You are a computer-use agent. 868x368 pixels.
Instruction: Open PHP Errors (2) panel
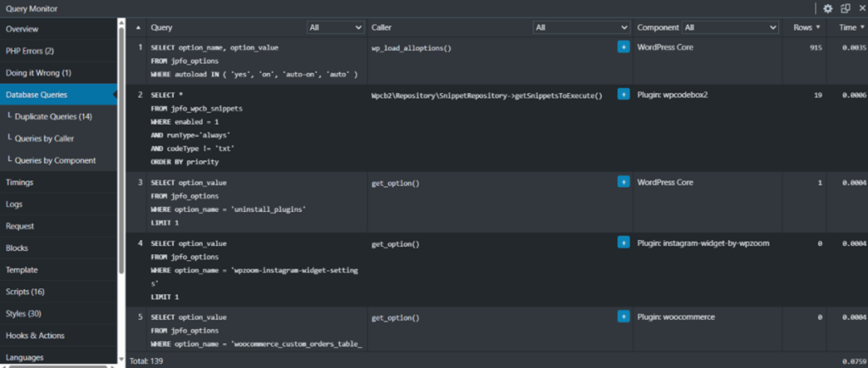coord(58,51)
